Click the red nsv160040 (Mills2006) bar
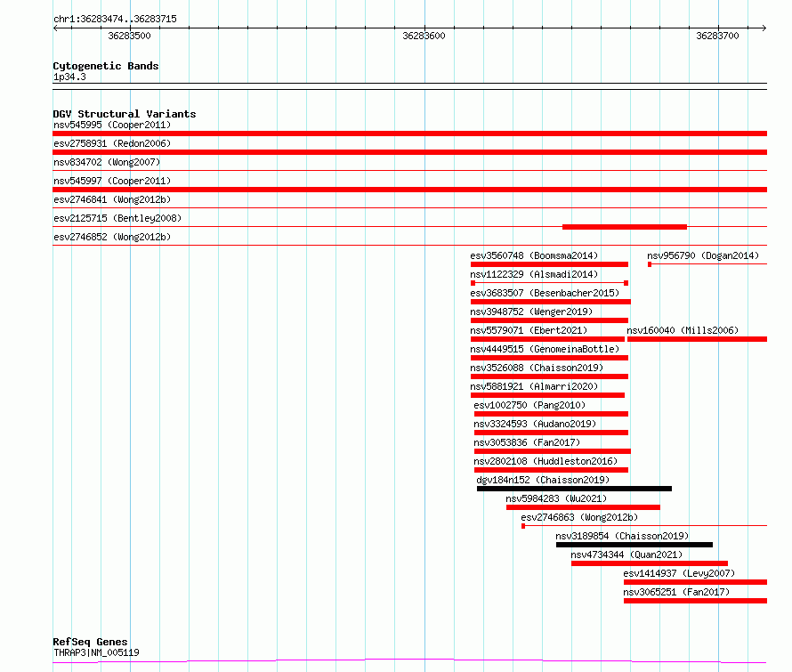792x672 pixels. [697, 339]
